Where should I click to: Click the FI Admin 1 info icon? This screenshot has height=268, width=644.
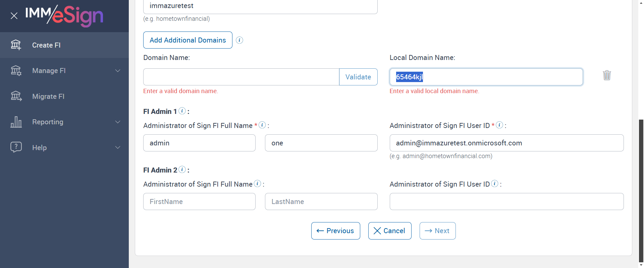[x=182, y=111]
